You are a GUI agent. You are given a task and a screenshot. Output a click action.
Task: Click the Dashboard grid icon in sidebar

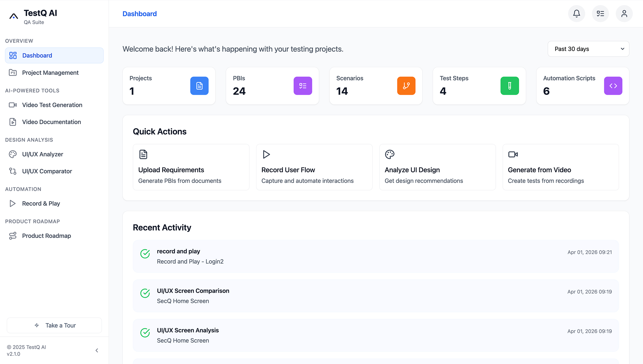(13, 56)
